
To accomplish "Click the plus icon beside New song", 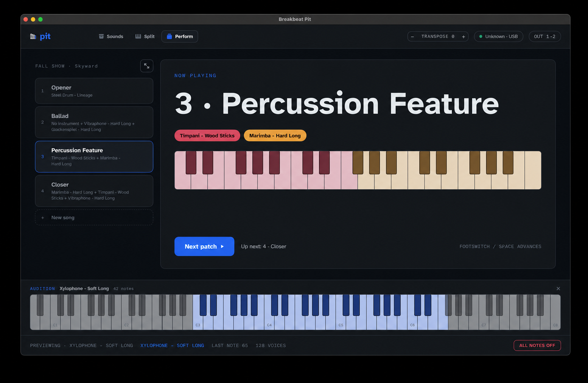I will coord(43,218).
